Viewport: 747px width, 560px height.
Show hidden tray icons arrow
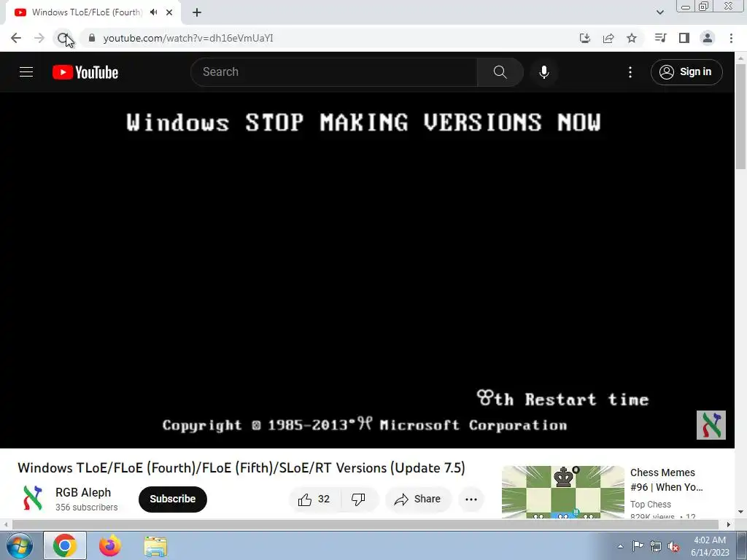620,546
